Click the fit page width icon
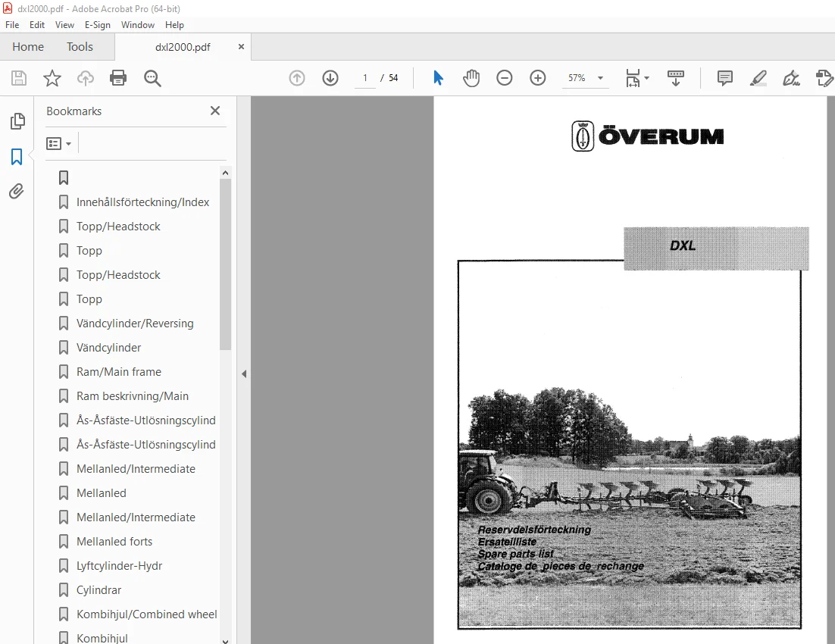The height and width of the screenshot is (644, 835). [633, 78]
